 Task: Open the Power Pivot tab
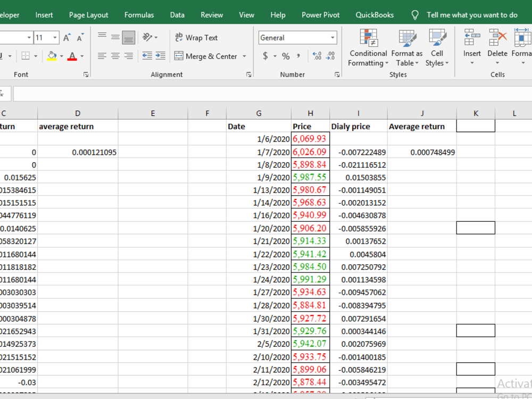click(321, 15)
